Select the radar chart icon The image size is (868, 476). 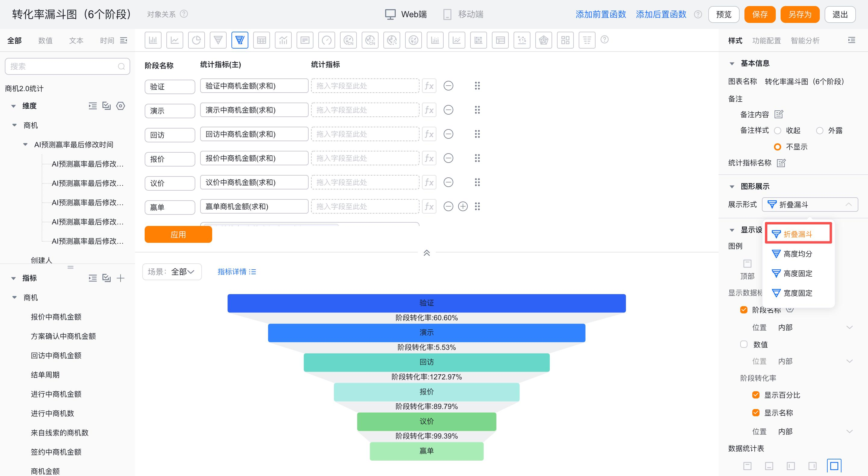click(x=543, y=40)
